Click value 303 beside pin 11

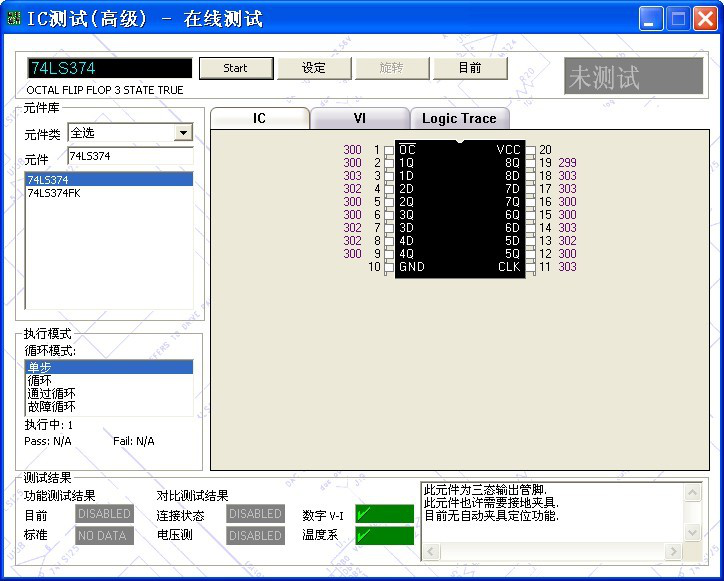(567, 267)
